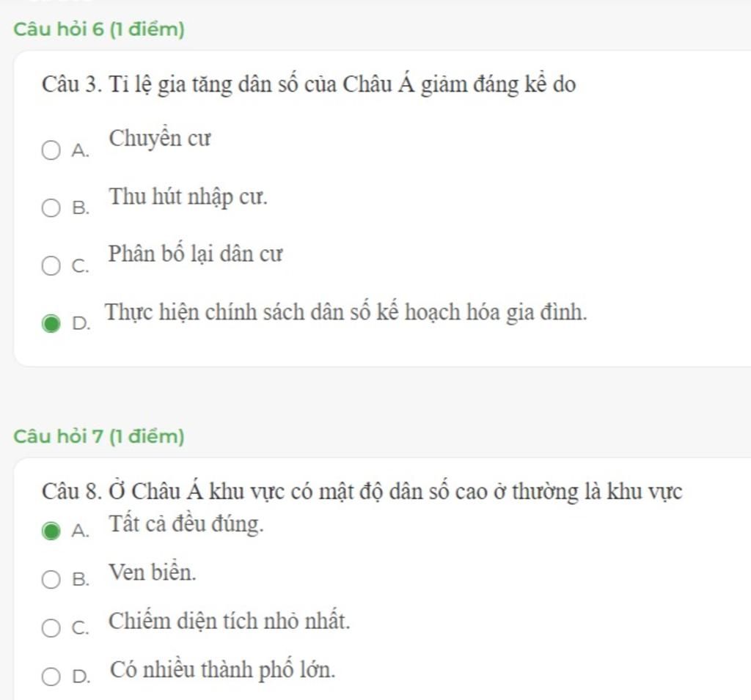Choose radio button B Thu hút nhập cư
The image size is (751, 700).
pos(51,208)
